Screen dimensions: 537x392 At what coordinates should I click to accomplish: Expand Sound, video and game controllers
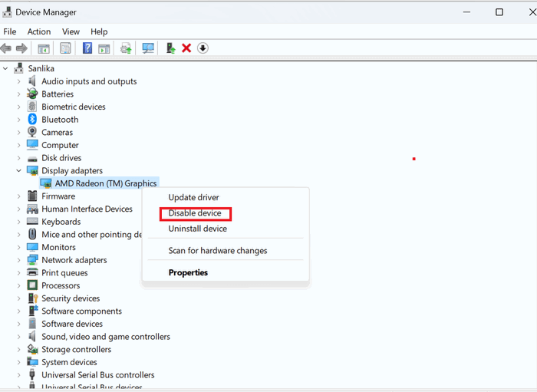coord(19,336)
